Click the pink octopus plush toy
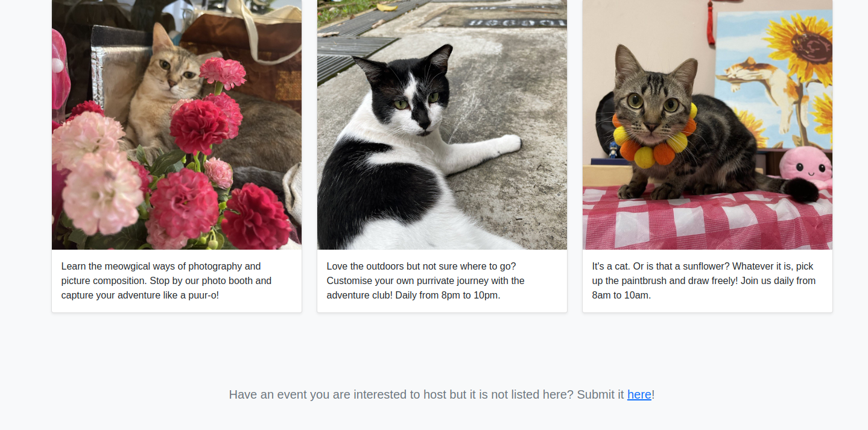This screenshot has height=430, width=868. [x=805, y=166]
